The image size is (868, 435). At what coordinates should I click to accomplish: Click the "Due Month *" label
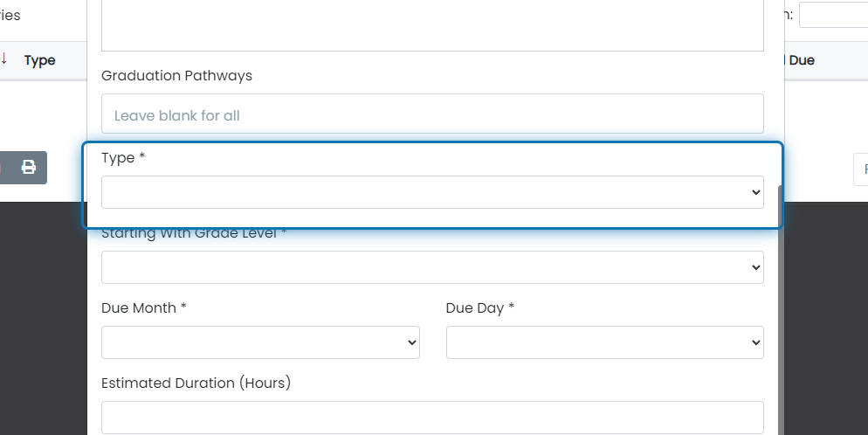tap(144, 307)
